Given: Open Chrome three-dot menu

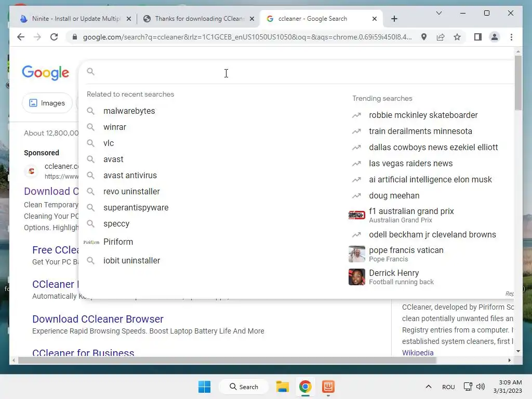Looking at the screenshot, I should pos(511,37).
